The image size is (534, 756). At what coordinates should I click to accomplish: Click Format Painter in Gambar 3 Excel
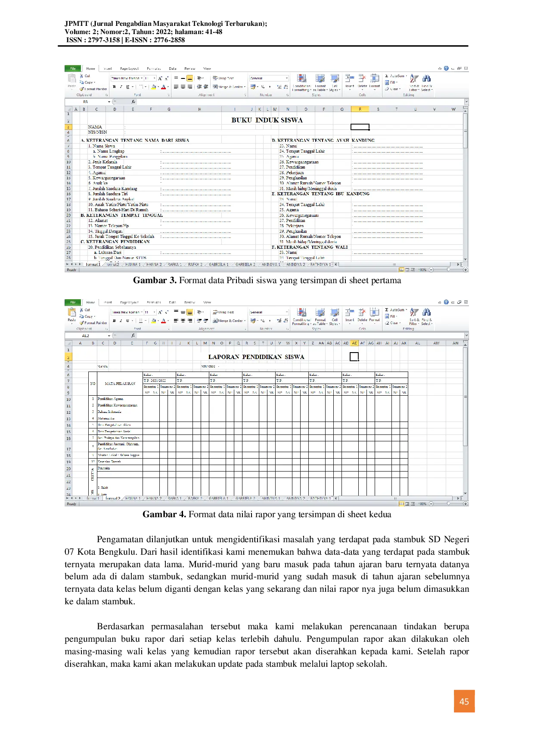click(x=93, y=89)
